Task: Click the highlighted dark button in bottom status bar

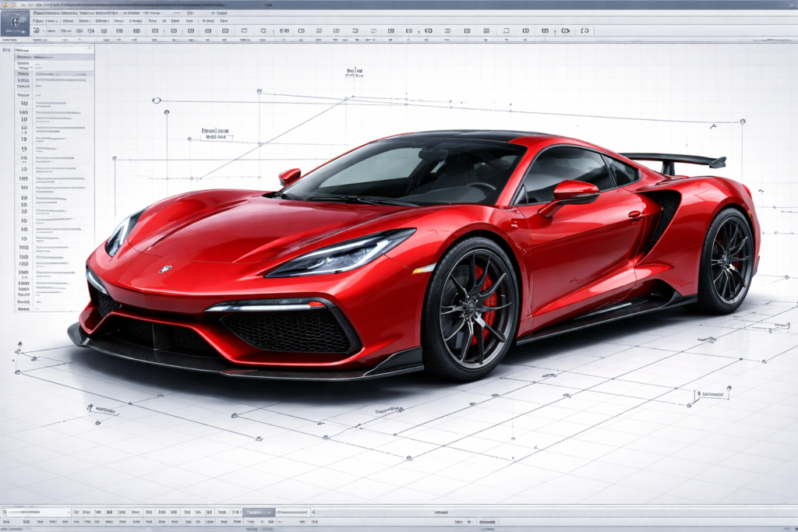Action: pos(258,513)
